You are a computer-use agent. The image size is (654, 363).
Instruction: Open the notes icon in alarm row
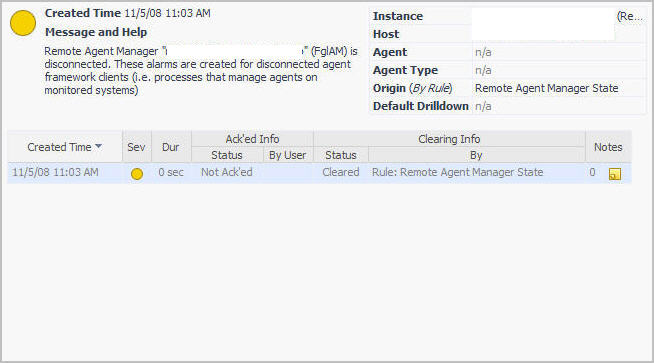(x=615, y=174)
